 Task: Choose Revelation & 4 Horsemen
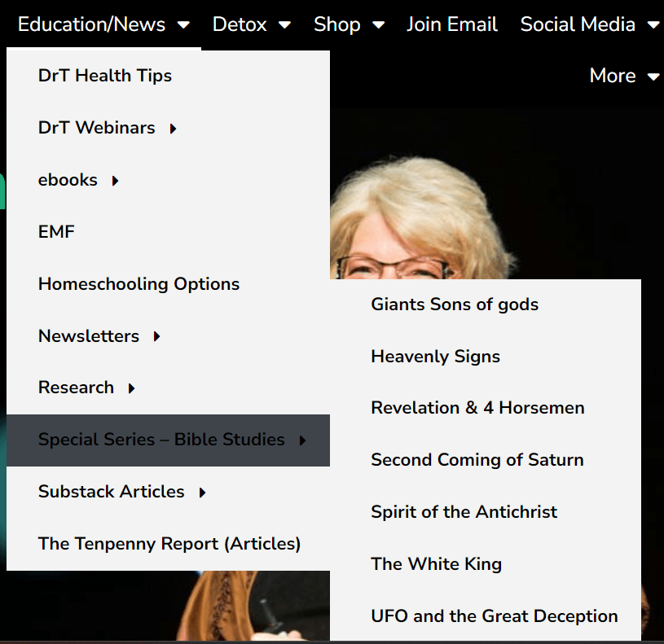(477, 408)
